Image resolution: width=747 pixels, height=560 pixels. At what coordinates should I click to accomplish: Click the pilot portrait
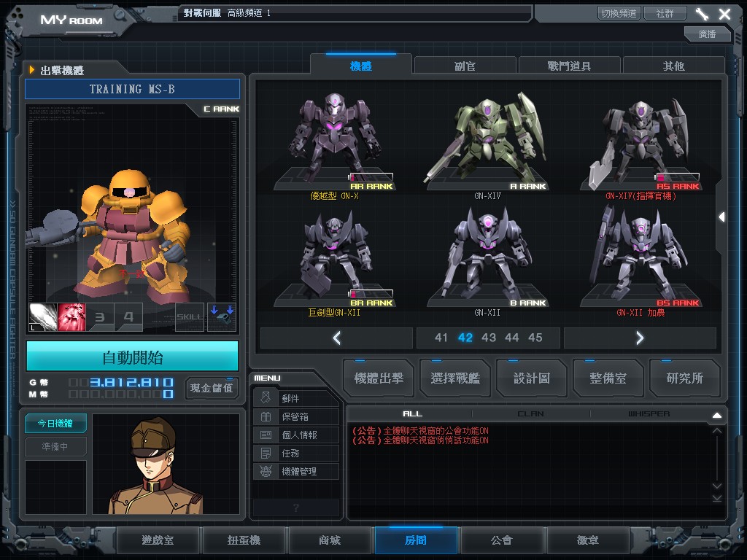point(166,464)
